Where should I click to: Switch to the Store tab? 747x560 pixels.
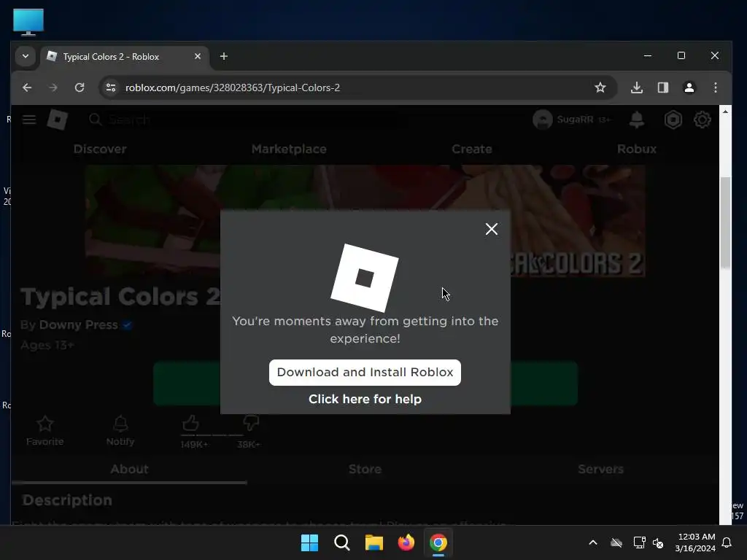click(365, 469)
